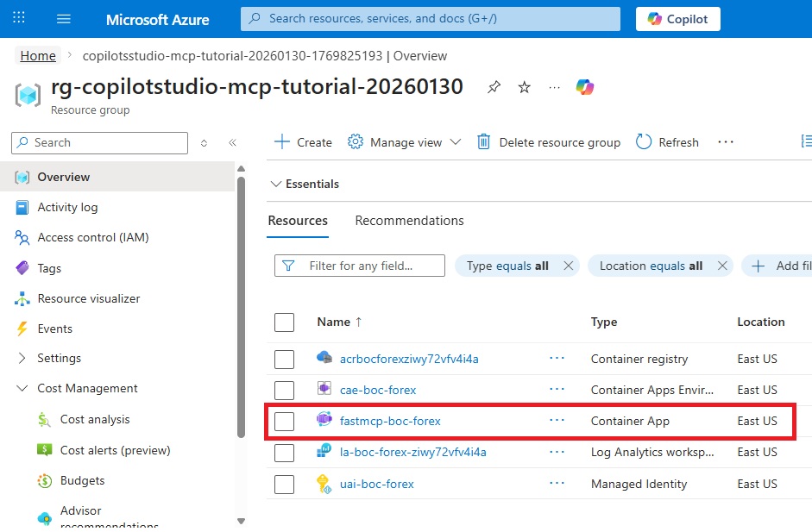Pin the resource group to dashboard
This screenshot has width=812, height=532.
494,87
